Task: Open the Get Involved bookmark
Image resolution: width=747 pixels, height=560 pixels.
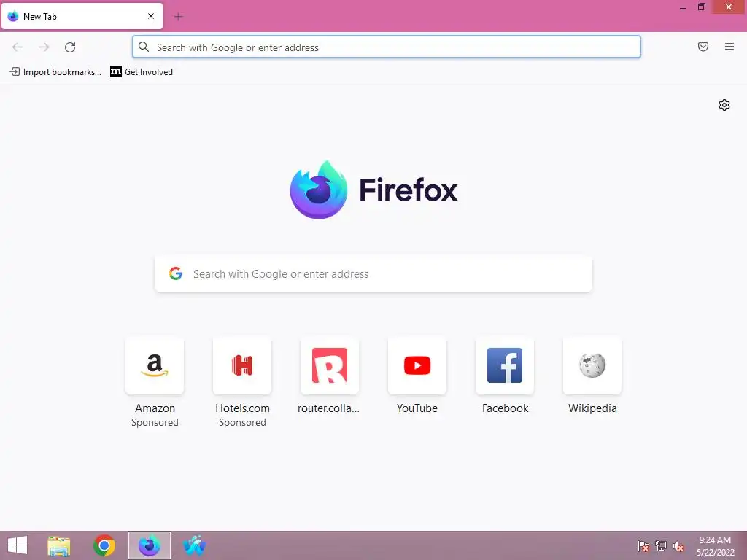Action: coord(142,72)
